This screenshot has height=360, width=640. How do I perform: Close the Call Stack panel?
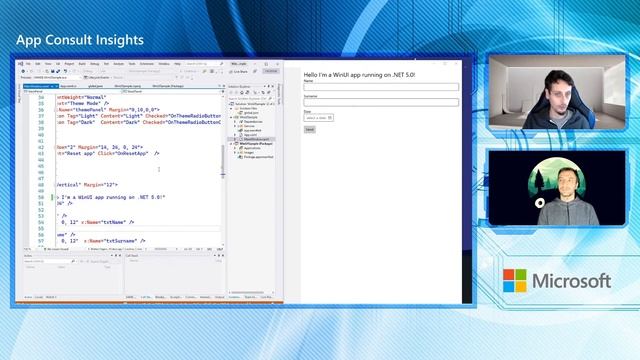[223, 256]
